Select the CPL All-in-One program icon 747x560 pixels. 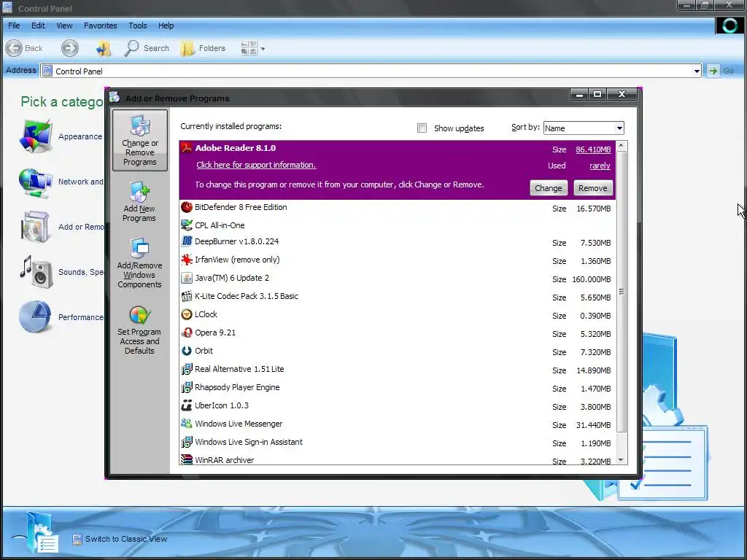point(187,225)
